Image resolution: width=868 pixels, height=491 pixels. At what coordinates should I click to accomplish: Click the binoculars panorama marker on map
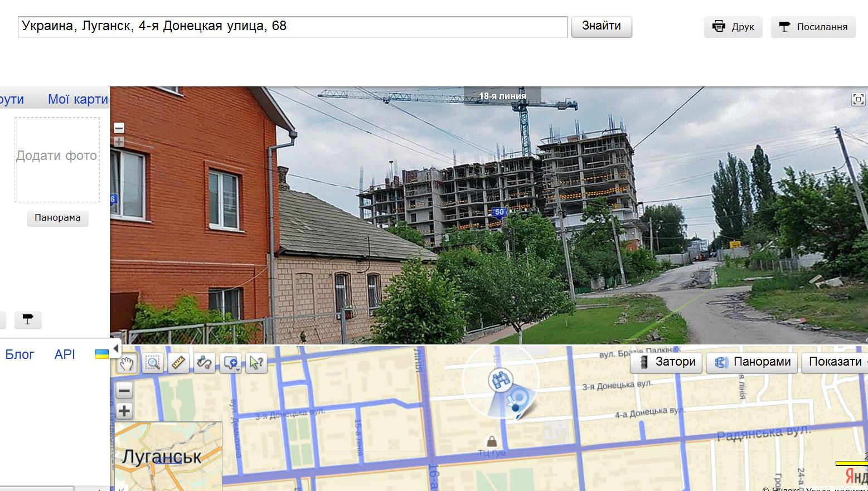(500, 380)
